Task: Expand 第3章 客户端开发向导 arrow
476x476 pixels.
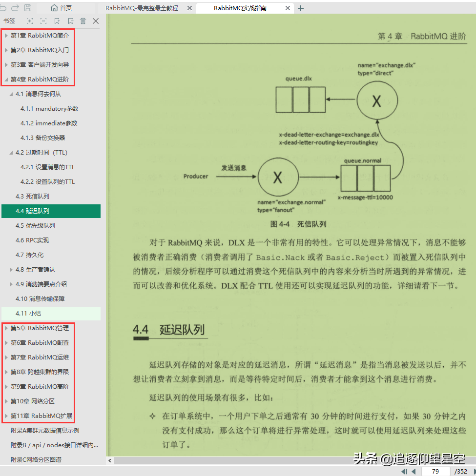Action: click(6, 65)
